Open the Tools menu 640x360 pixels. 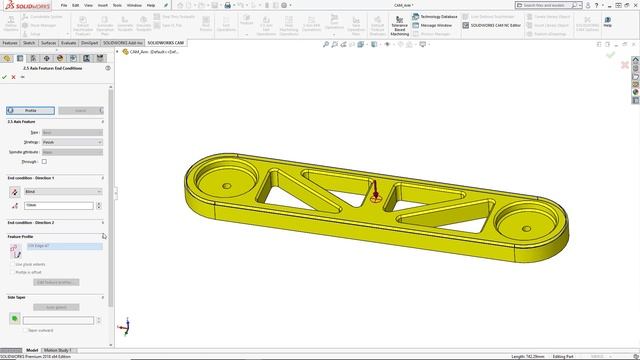coord(117,5)
